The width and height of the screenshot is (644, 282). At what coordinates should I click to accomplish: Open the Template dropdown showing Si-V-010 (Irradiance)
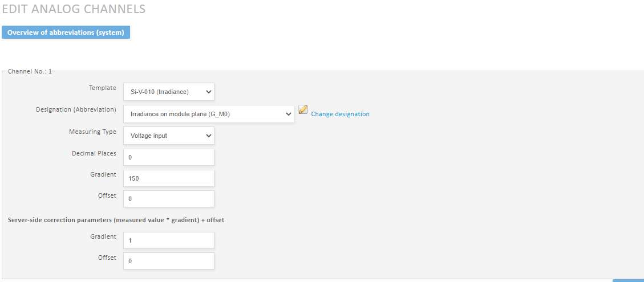click(x=169, y=92)
